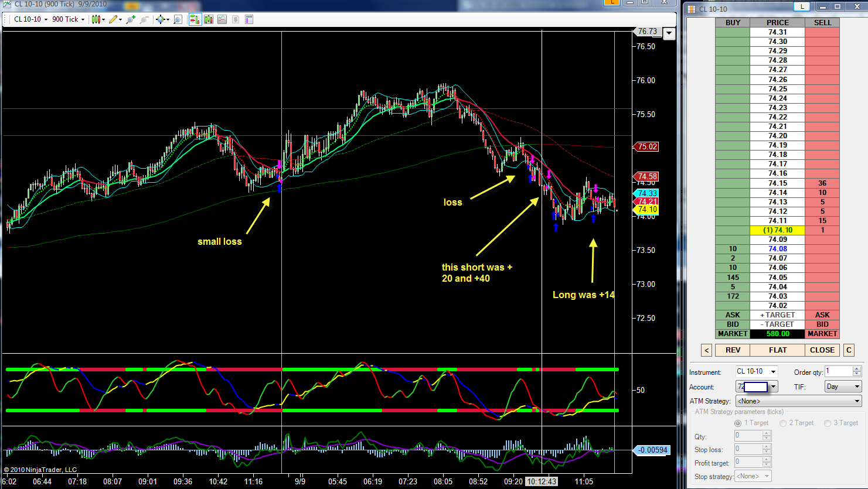Image resolution: width=868 pixels, height=489 pixels.
Task: Open the chart style candlestick icon
Action: tap(96, 19)
